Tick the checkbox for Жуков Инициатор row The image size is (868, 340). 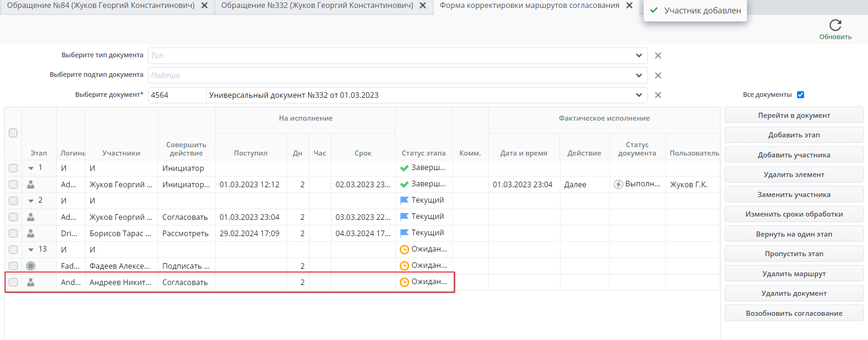click(x=13, y=184)
